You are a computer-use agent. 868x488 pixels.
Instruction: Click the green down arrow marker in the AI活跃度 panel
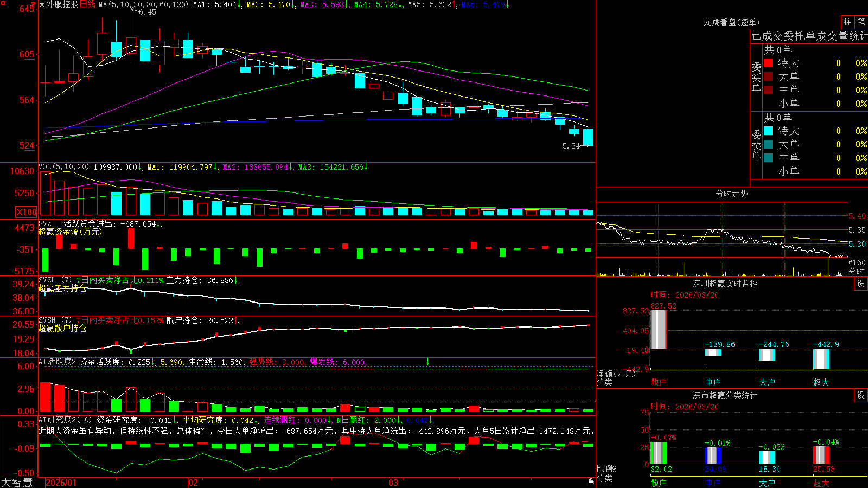(427, 362)
